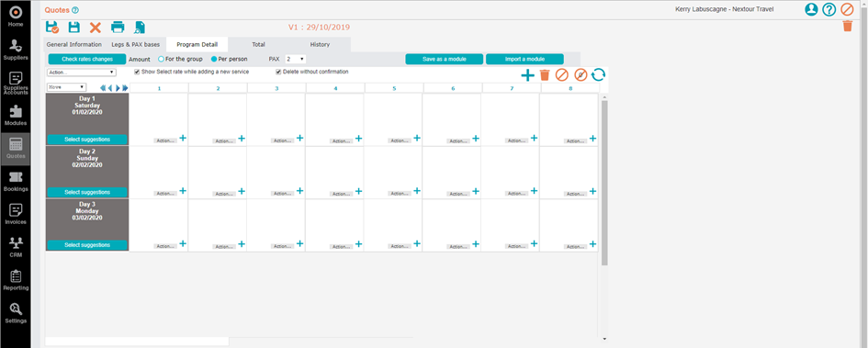Open CRM in sidebar
This screenshot has width=868, height=348.
(16, 247)
